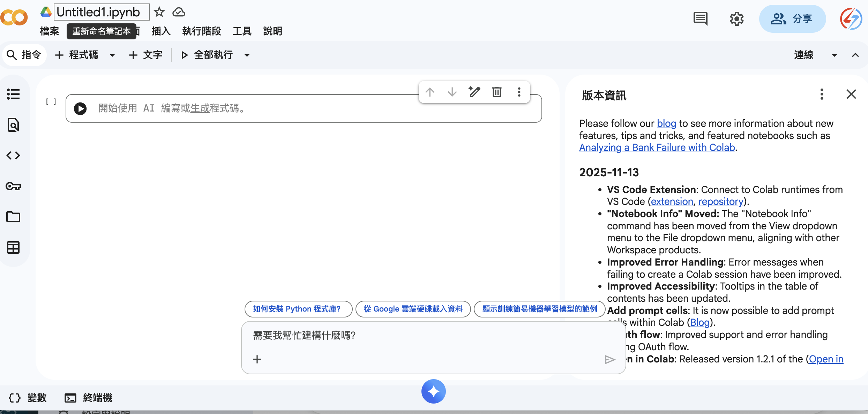The height and width of the screenshot is (414, 868).
Task: Expand the add code dropdown arrow
Action: point(112,55)
